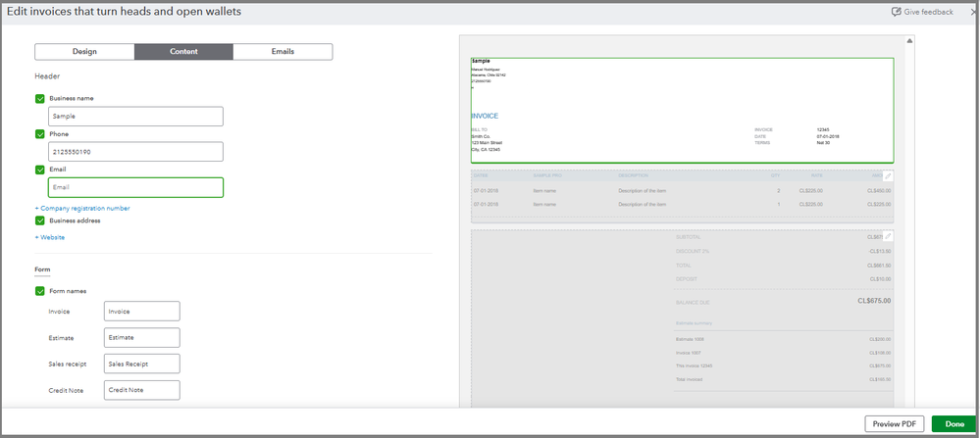Switch to the Design tab
This screenshot has height=438, width=980.
(x=84, y=52)
